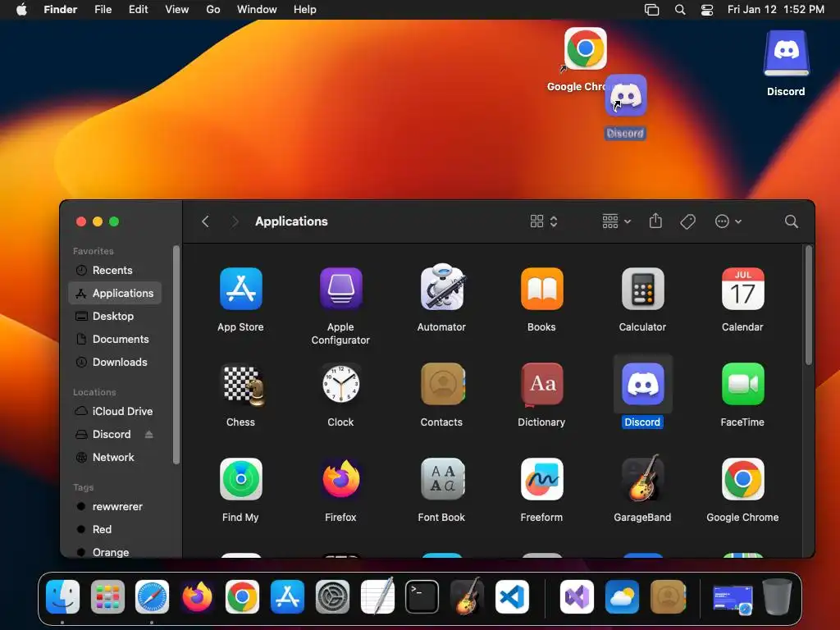Screen dimensions: 840x630
Task: Click the Google Chrome shortcut on desktop
Action: 585,49
